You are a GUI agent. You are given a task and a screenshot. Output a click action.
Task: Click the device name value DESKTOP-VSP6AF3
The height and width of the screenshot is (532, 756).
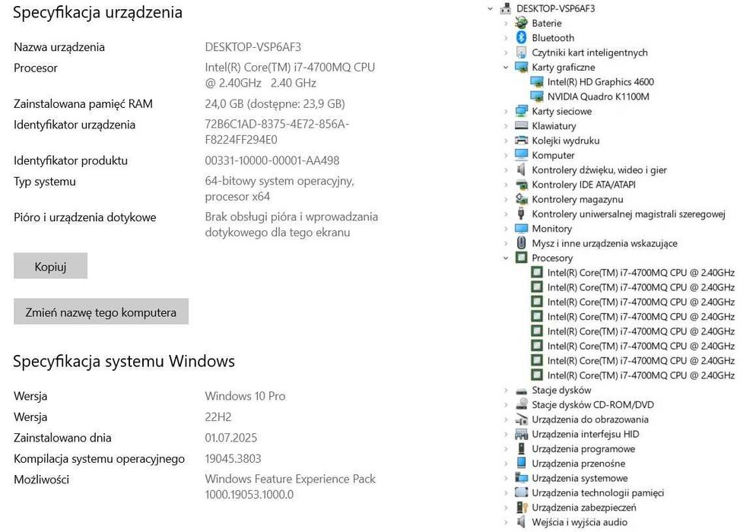[x=253, y=47]
